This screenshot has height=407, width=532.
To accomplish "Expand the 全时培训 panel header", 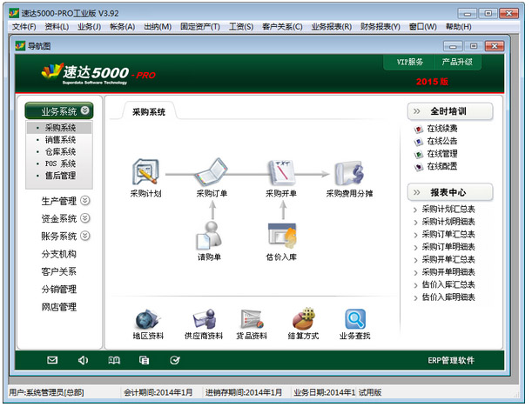I will pos(450,111).
